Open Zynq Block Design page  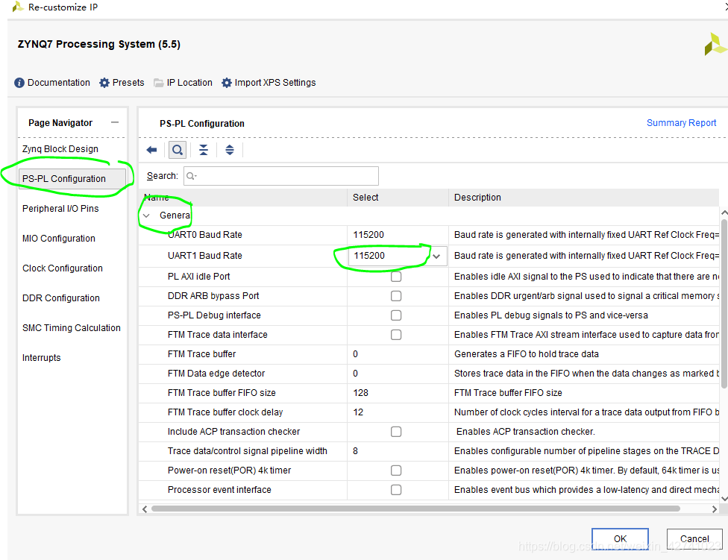pyautogui.click(x=60, y=149)
